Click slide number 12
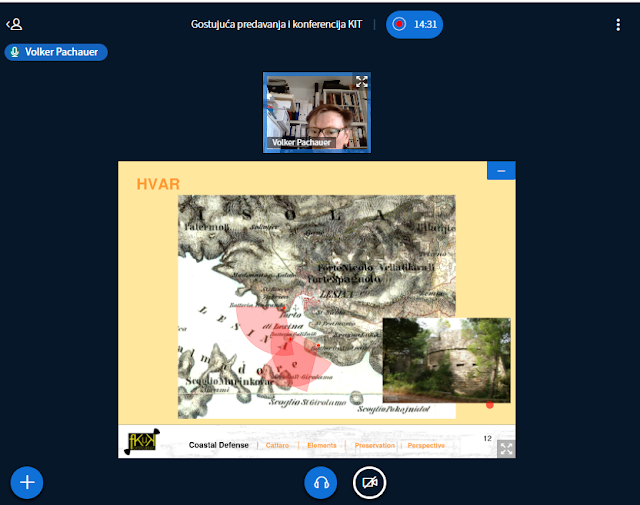The height and width of the screenshot is (505, 640). point(487,438)
